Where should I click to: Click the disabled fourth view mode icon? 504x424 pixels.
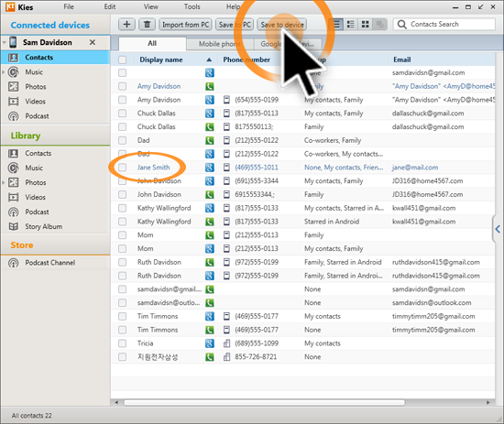pos(379,25)
